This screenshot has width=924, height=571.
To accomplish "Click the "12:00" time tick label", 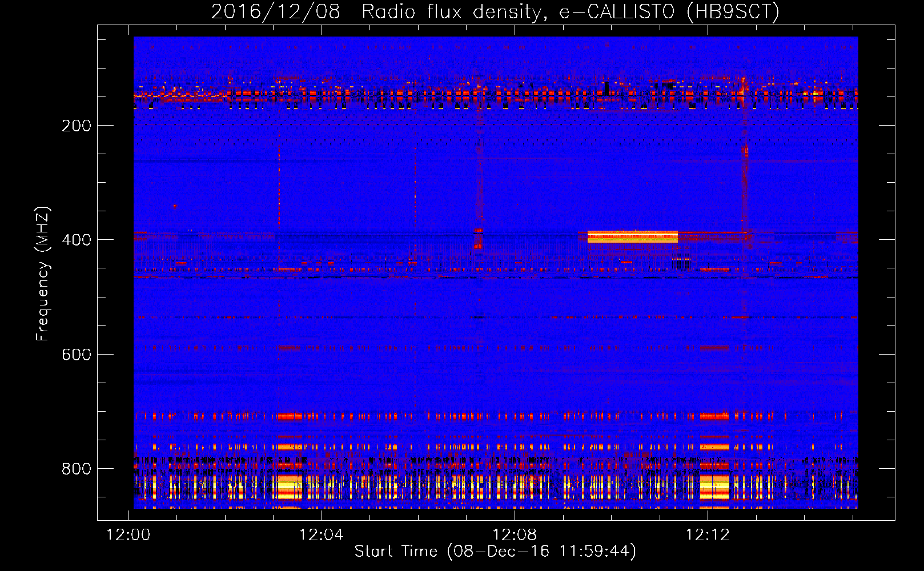I will pos(128,534).
